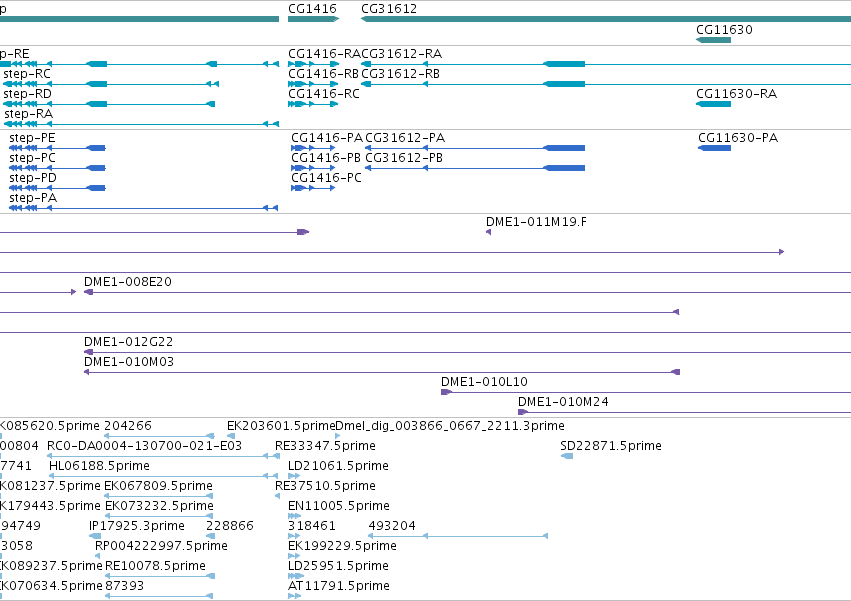Click the 204266 feature label
Viewport: 851px width, 601px height.
point(128,426)
